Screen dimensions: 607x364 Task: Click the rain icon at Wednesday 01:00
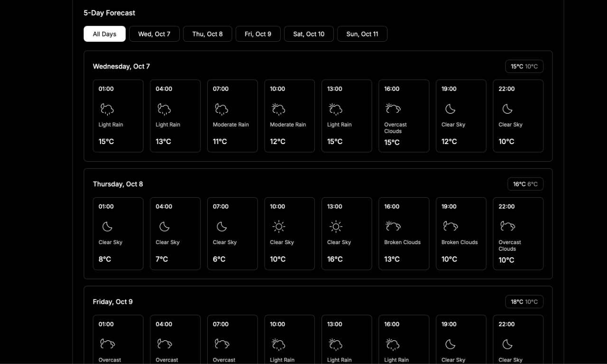107,109
